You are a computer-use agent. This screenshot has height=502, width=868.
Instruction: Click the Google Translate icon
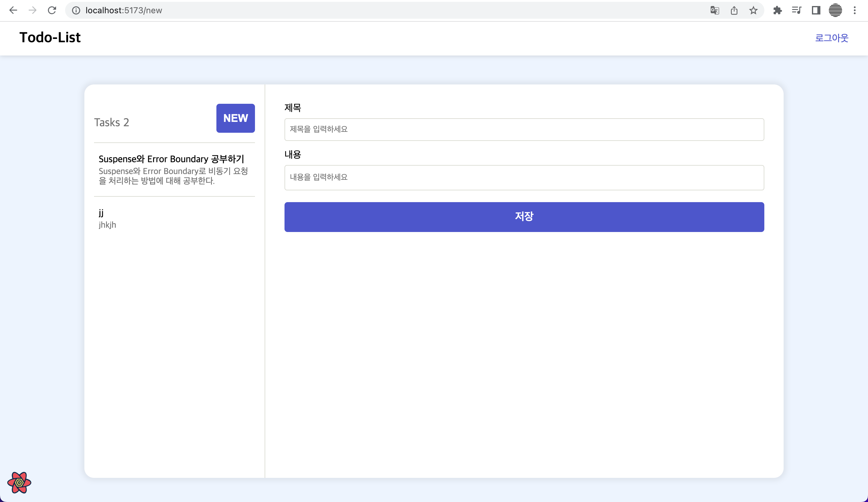pos(715,10)
